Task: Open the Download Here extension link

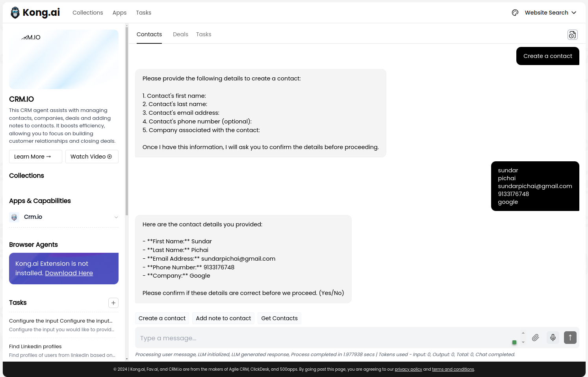Action: tap(69, 273)
